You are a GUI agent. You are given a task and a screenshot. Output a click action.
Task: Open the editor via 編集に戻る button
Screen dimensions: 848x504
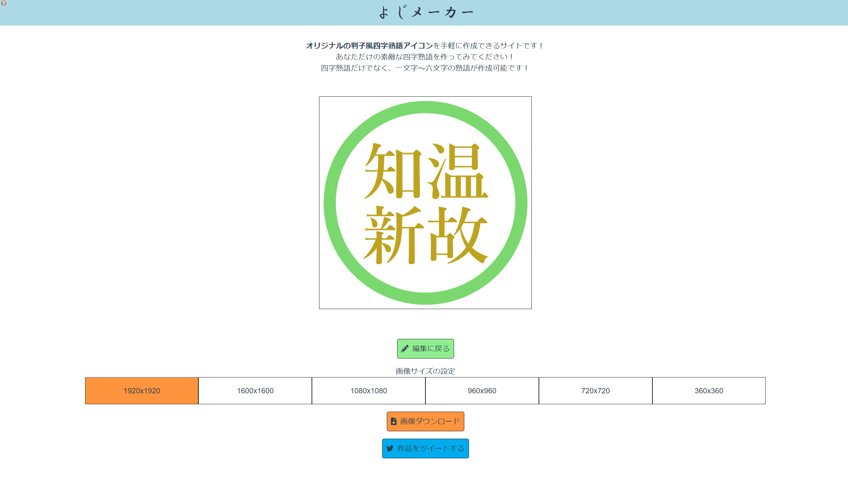point(425,348)
